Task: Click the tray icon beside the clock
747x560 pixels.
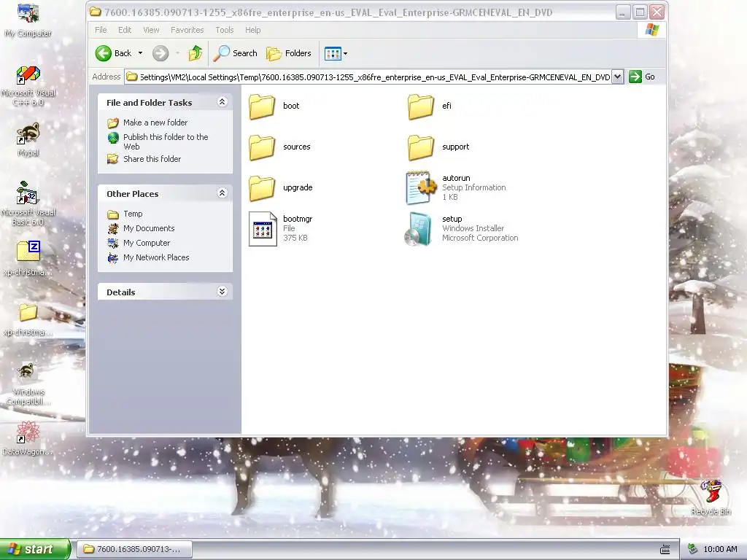Action: pyautogui.click(x=693, y=549)
